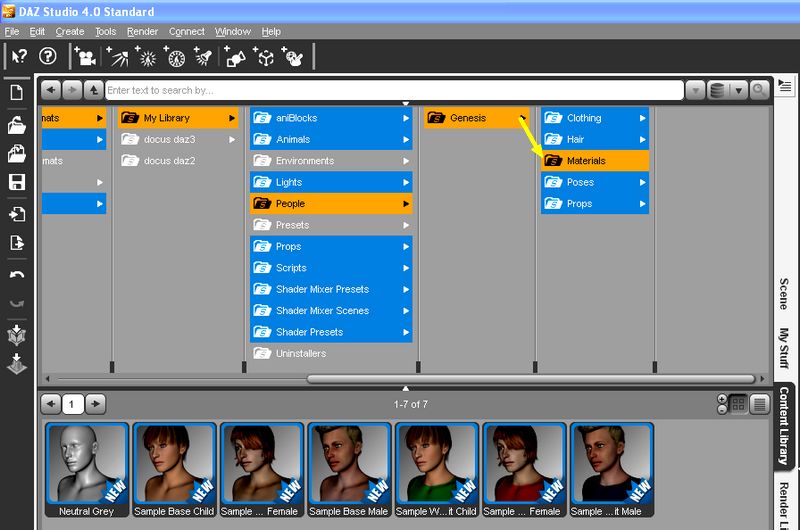Click the new file icon in sidebar
This screenshot has width=800, height=530.
pyautogui.click(x=16, y=92)
